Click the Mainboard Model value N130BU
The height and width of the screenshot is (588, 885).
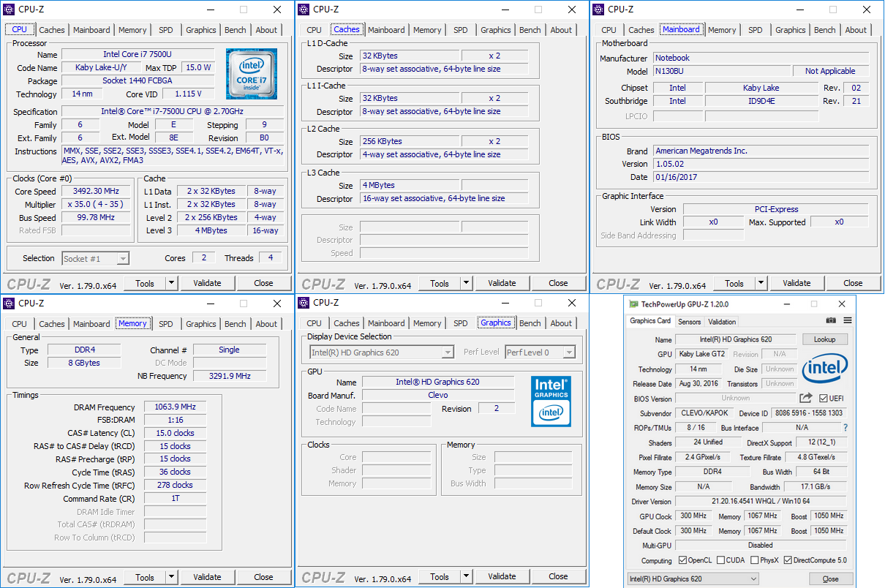coord(721,72)
